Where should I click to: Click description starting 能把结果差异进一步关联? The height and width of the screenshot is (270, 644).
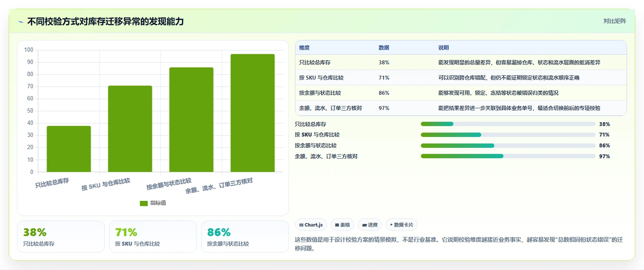(x=519, y=108)
